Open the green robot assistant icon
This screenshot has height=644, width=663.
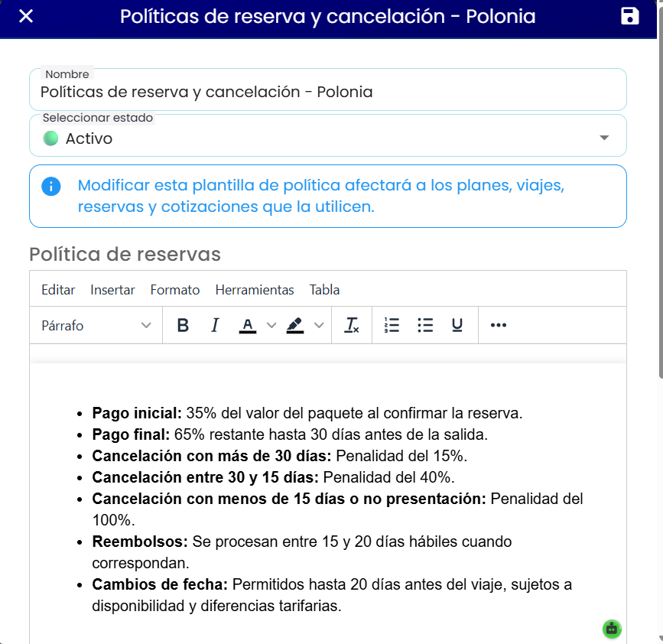pyautogui.click(x=612, y=629)
